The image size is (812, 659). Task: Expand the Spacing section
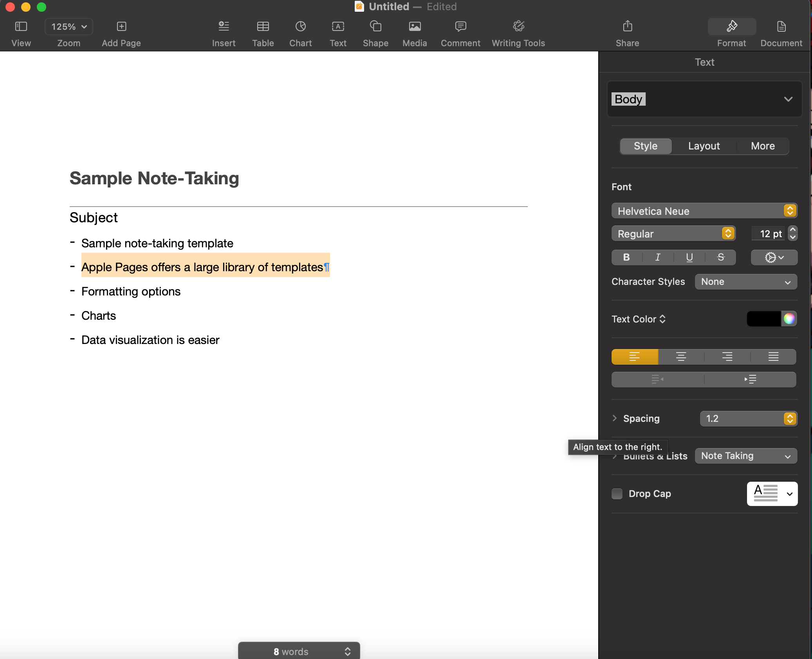(x=615, y=418)
